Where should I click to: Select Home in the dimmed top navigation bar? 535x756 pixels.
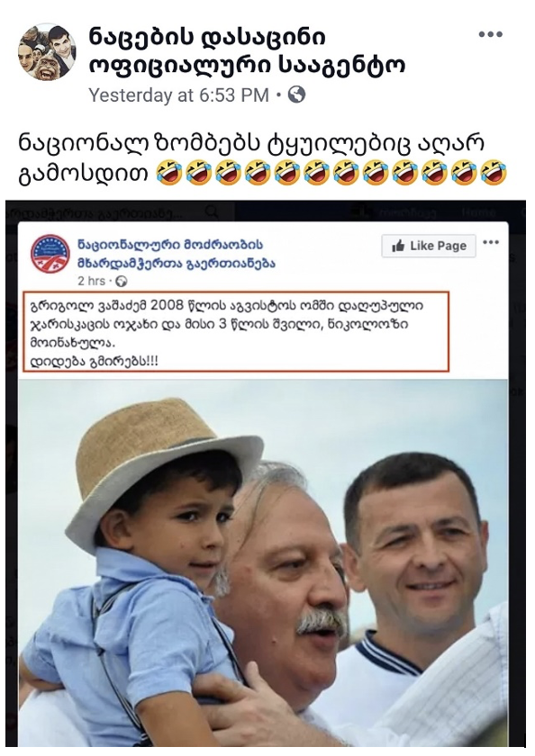[477, 212]
